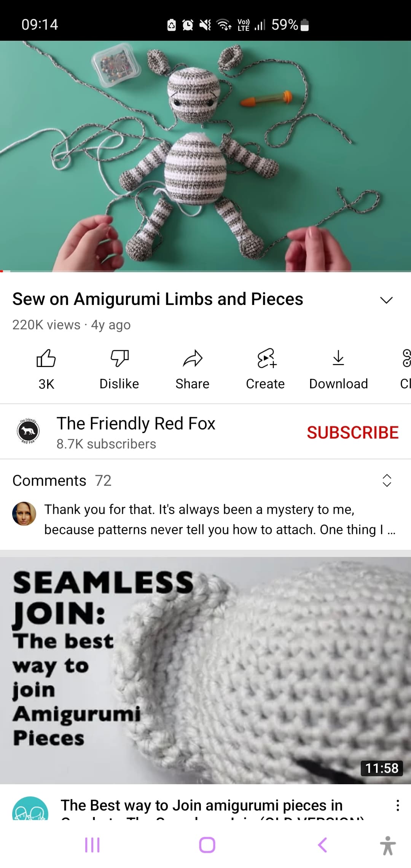The image size is (411, 868).
Task: Tap the partially visible Clip scissors icon
Action: [406, 358]
